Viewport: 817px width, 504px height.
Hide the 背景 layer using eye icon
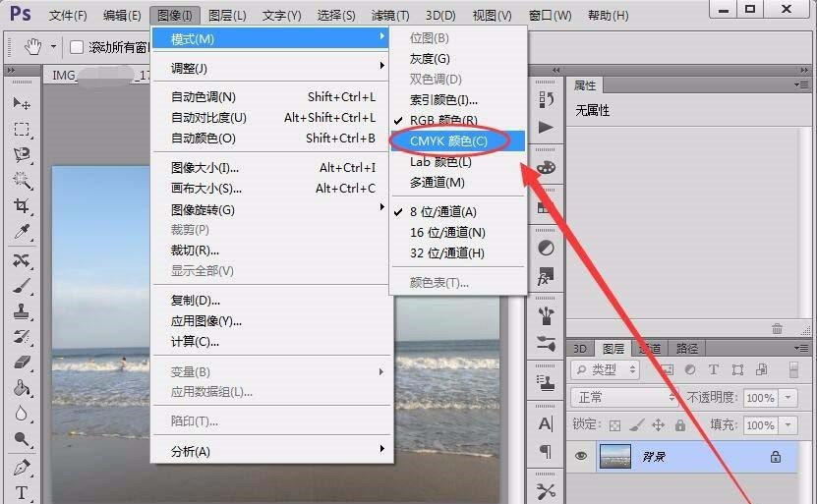tap(581, 456)
